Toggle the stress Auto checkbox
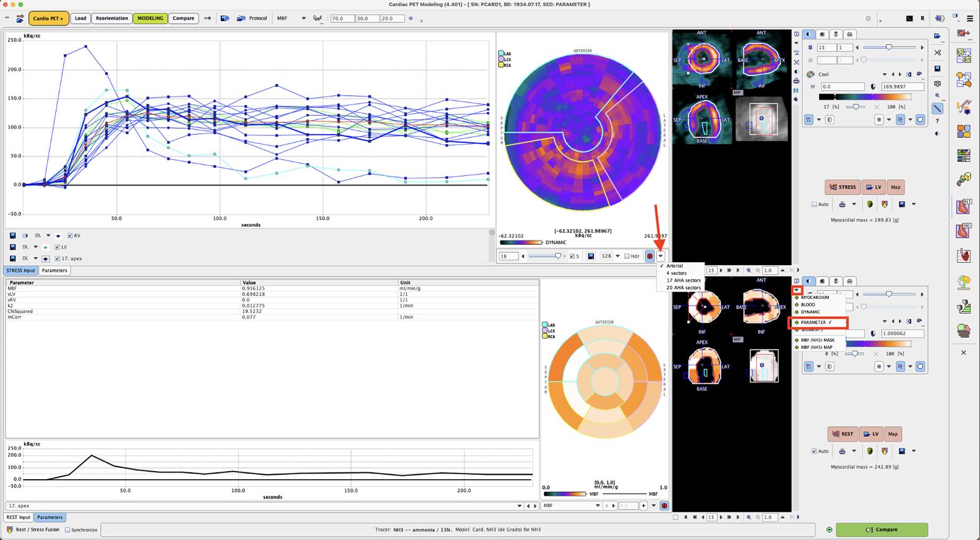This screenshot has width=980, height=540. pos(814,204)
